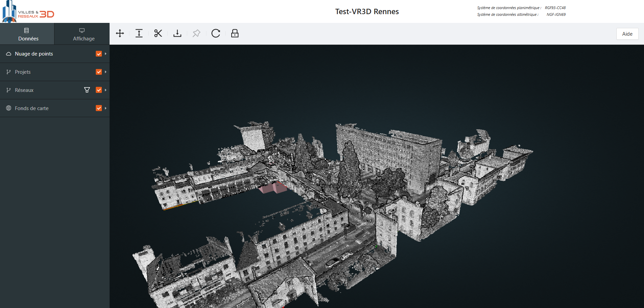Expand the Nuage de points arrow
The height and width of the screenshot is (308, 644).
(106, 54)
